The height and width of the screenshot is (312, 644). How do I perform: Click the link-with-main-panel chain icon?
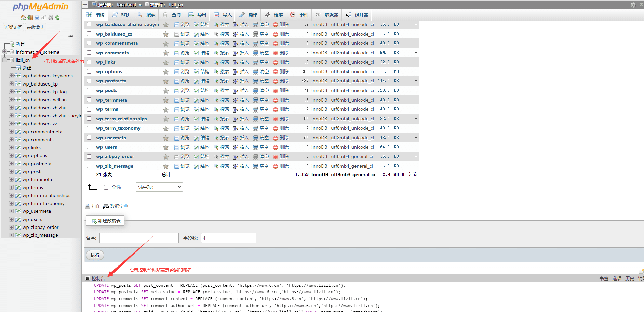(71, 36)
